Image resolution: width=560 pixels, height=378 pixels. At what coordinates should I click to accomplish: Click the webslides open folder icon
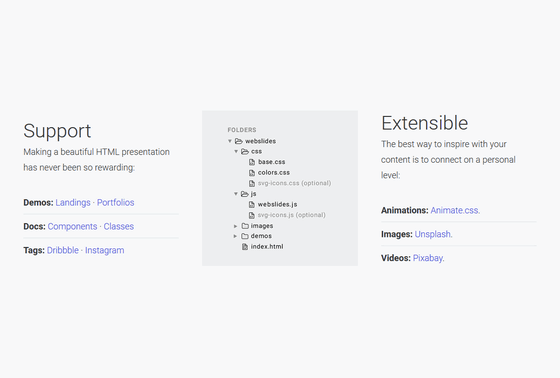[x=239, y=141]
